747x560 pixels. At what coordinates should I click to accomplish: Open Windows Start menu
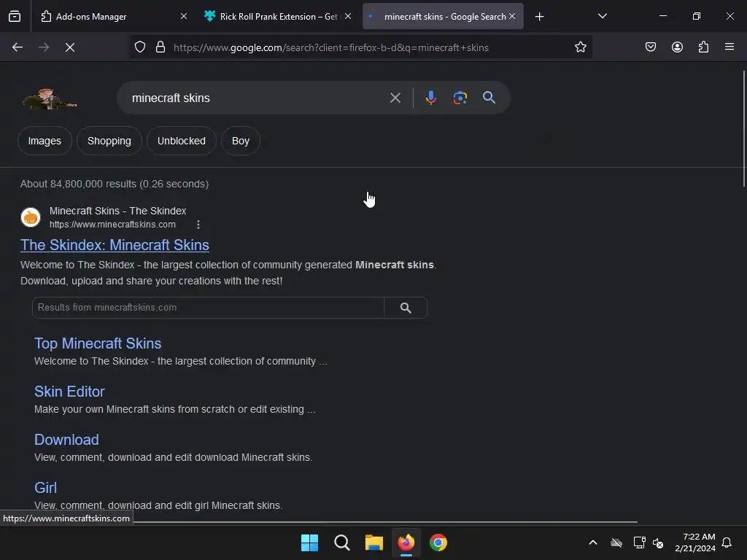pyautogui.click(x=309, y=542)
